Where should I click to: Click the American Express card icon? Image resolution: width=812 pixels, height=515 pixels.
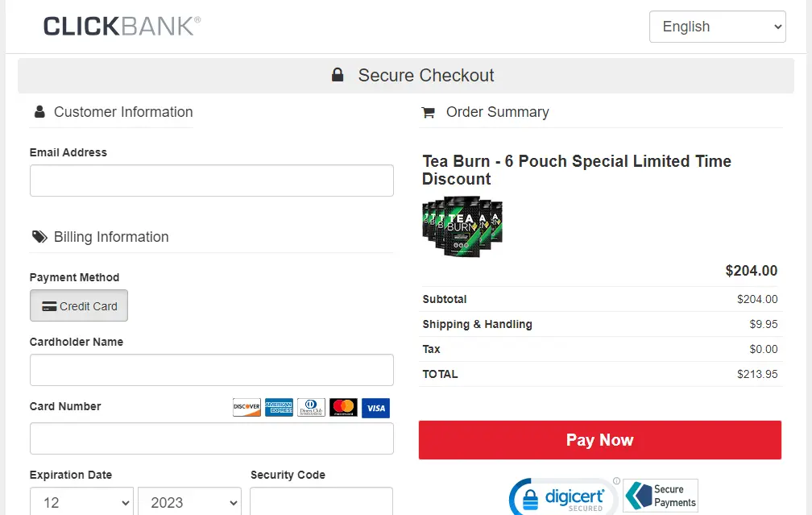(279, 408)
